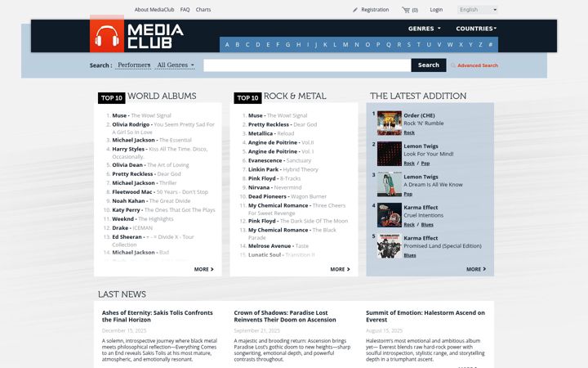The image size is (588, 368).
Task: Browse performers starting with letter S
Action: tap(409, 45)
